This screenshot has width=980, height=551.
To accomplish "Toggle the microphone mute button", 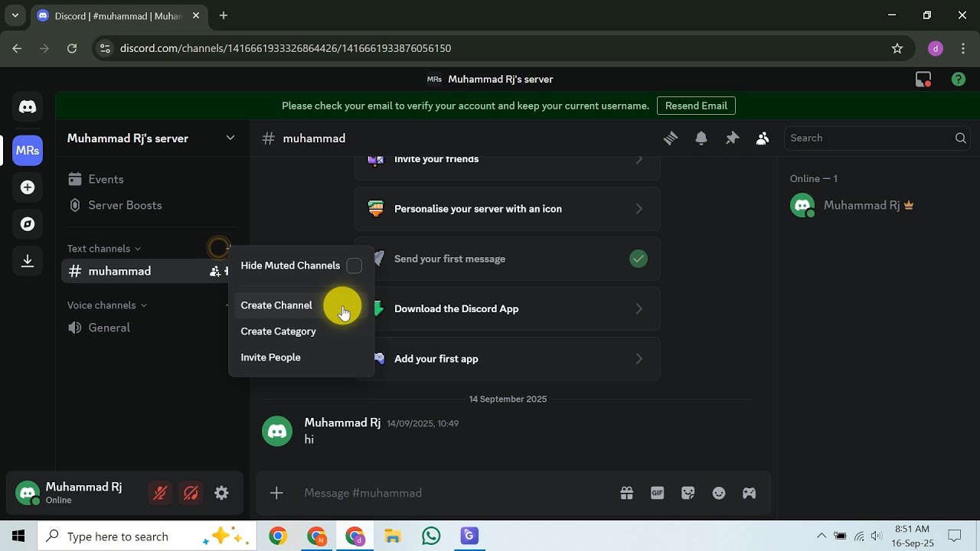I will [x=160, y=494].
